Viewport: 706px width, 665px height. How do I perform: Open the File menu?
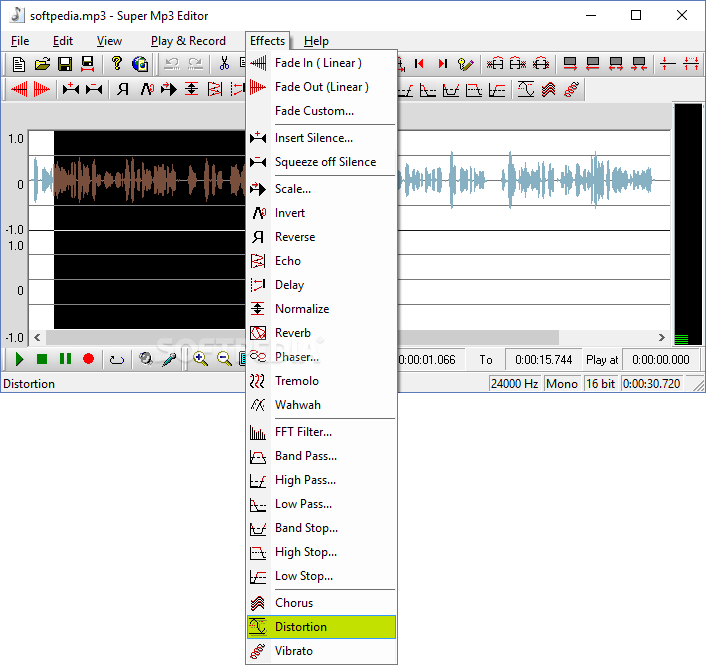20,41
